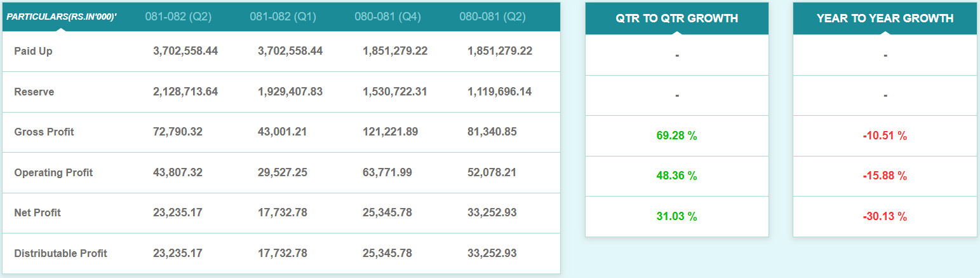
Task: Click the QTR TO QTR GROWTH header
Action: tap(676, 18)
